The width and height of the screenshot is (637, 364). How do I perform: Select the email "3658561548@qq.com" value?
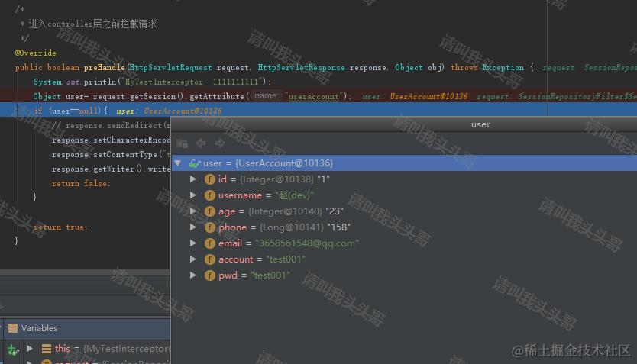point(307,243)
